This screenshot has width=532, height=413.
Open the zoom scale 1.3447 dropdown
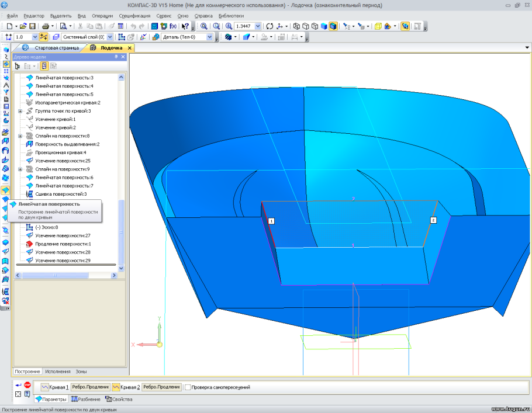[x=258, y=26]
